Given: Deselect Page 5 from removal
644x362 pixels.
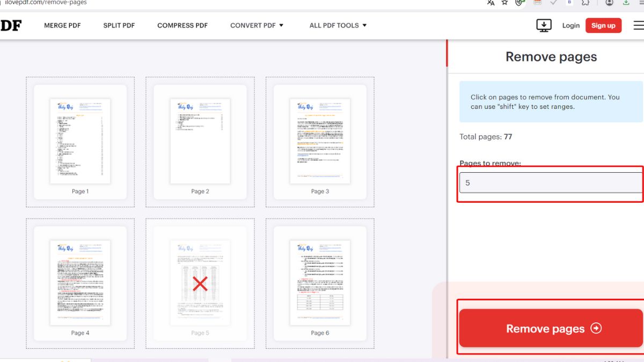Looking at the screenshot, I should (200, 283).
